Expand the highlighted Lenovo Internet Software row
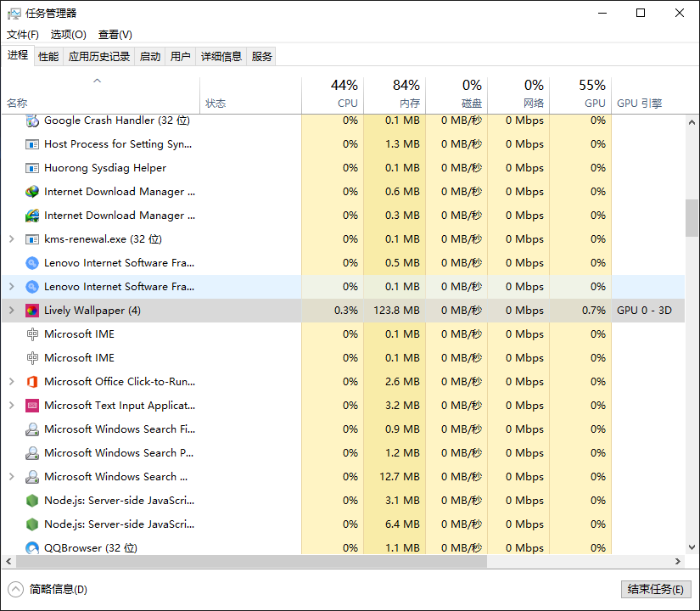 click(12, 287)
